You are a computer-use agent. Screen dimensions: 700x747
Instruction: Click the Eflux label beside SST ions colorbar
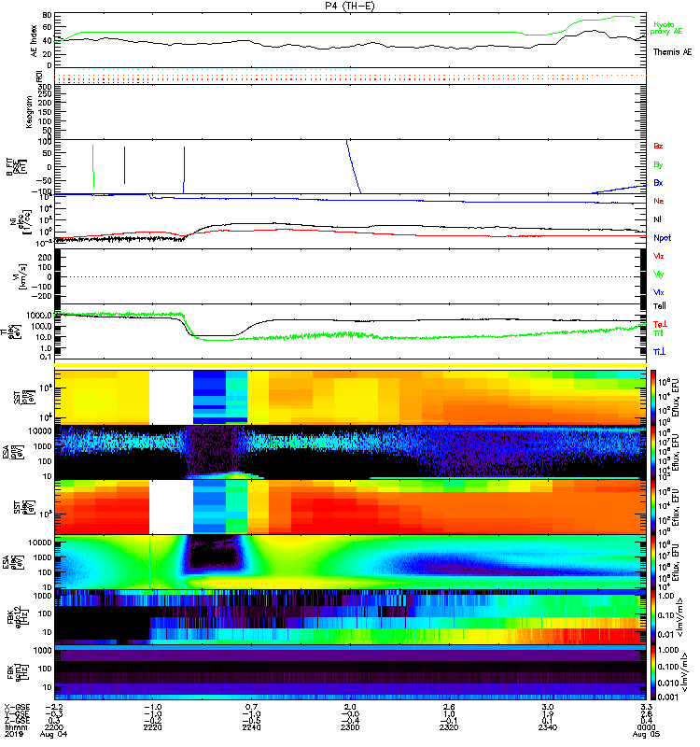pos(675,398)
